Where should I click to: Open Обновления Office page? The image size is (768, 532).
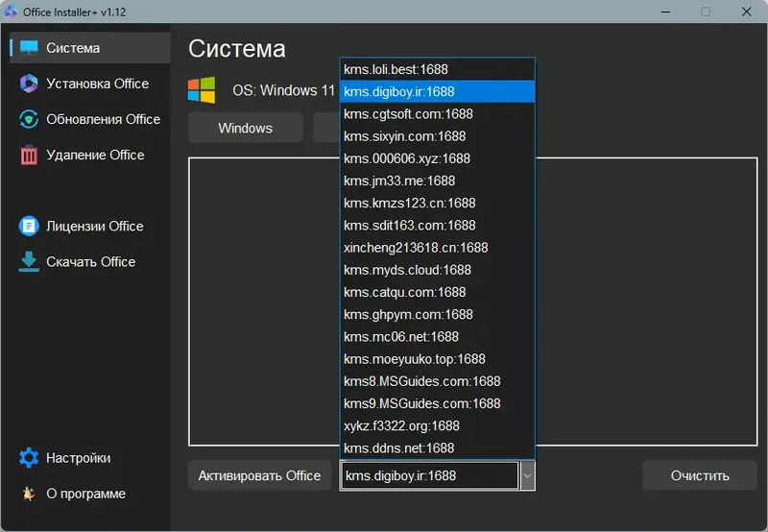click(x=104, y=119)
